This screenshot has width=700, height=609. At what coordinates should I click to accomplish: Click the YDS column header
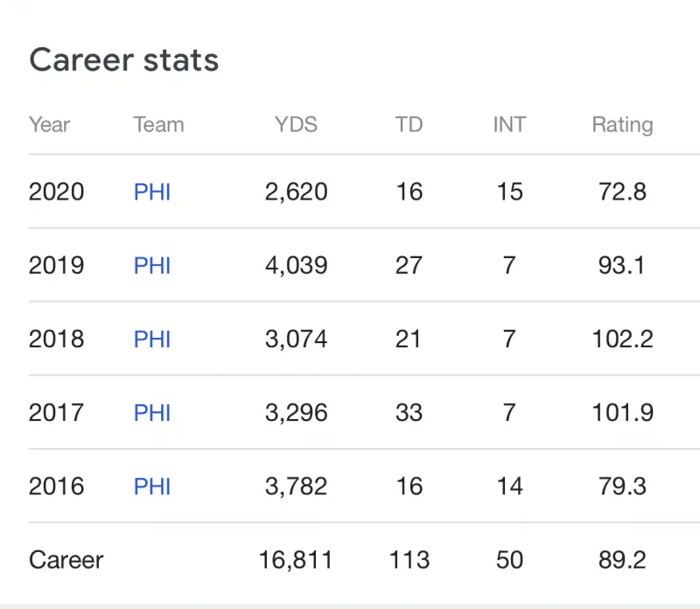pyautogui.click(x=296, y=124)
